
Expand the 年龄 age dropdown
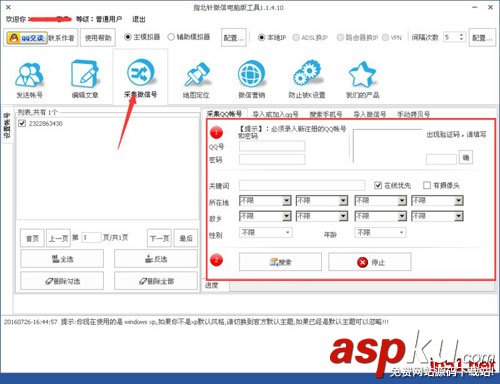pos(380,232)
